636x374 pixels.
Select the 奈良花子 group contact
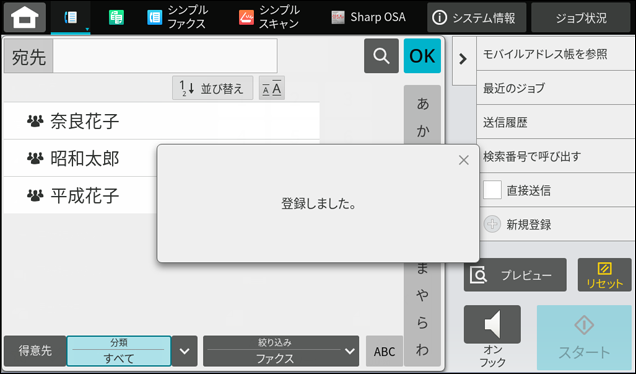[161, 121]
